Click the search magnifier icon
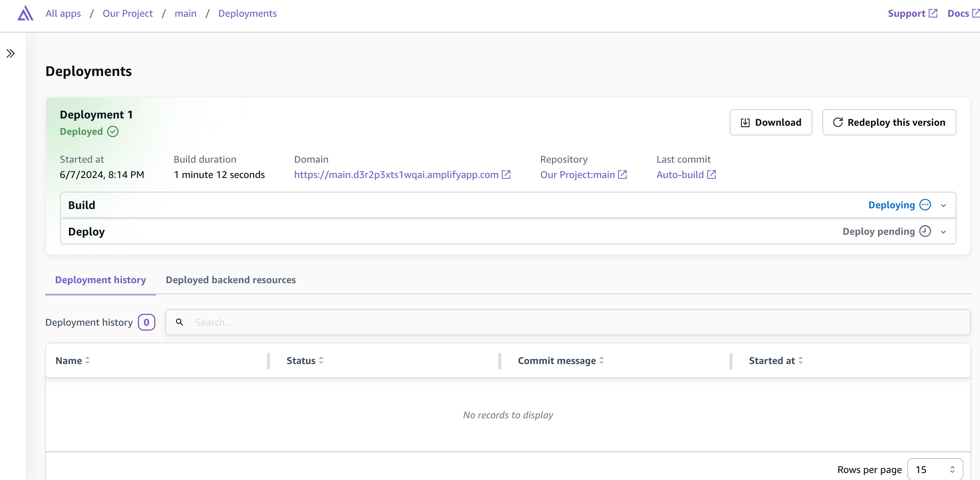 [180, 322]
